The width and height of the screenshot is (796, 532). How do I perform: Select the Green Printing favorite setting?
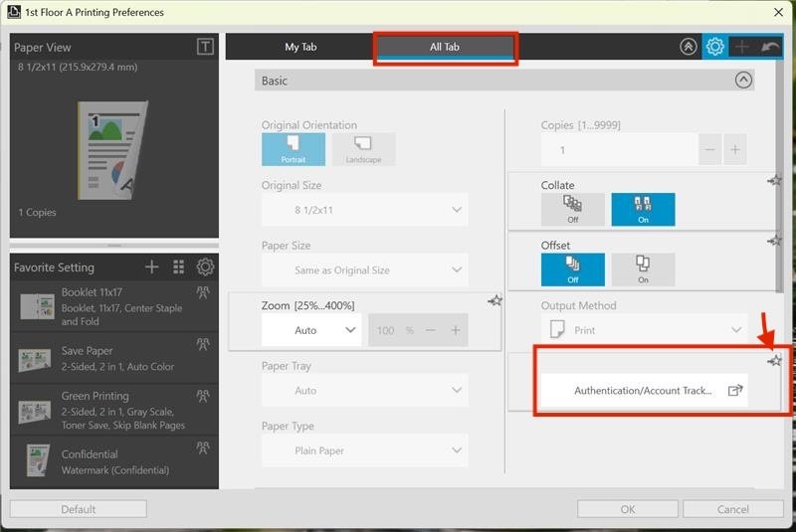pos(114,410)
